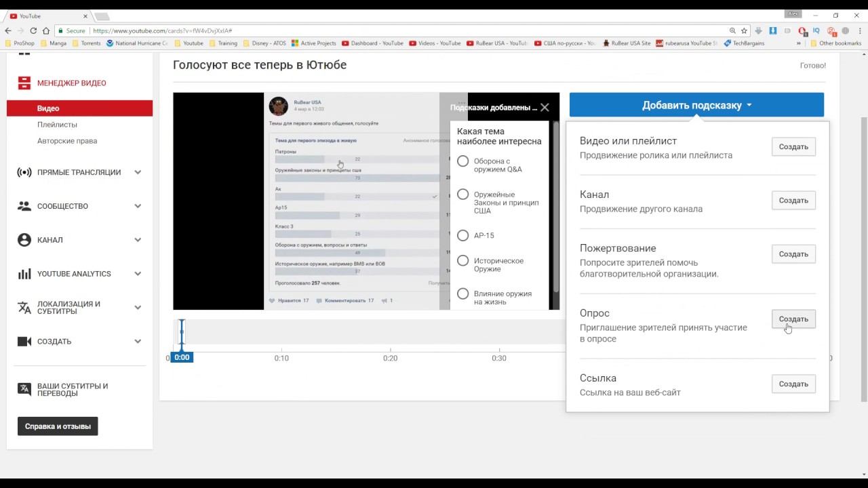Open Manga bookmark folder
This screenshot has height=488, width=868.
[53, 43]
